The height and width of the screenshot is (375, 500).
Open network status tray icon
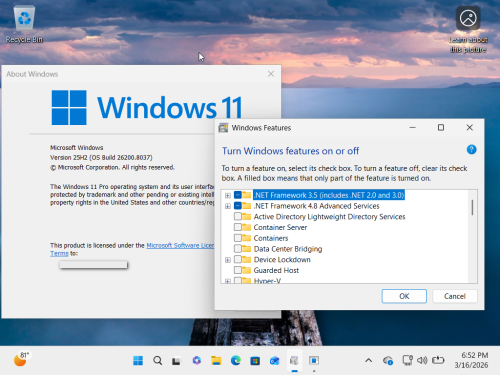pos(407,360)
